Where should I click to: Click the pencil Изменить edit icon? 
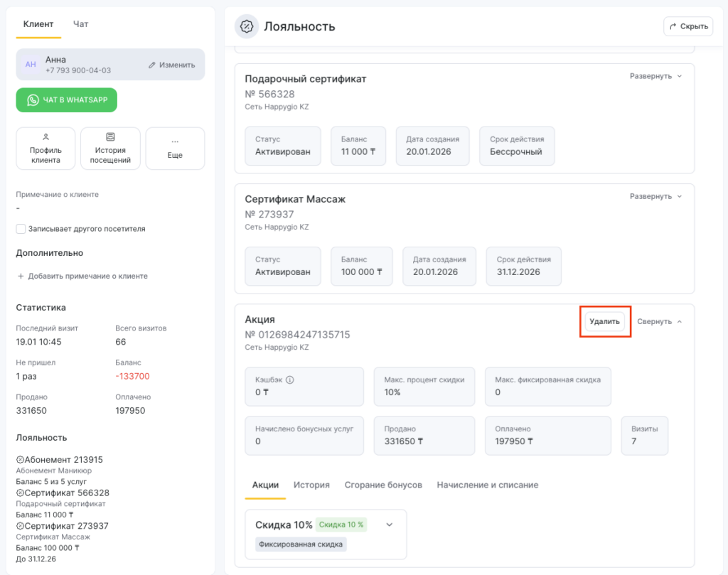coord(151,65)
